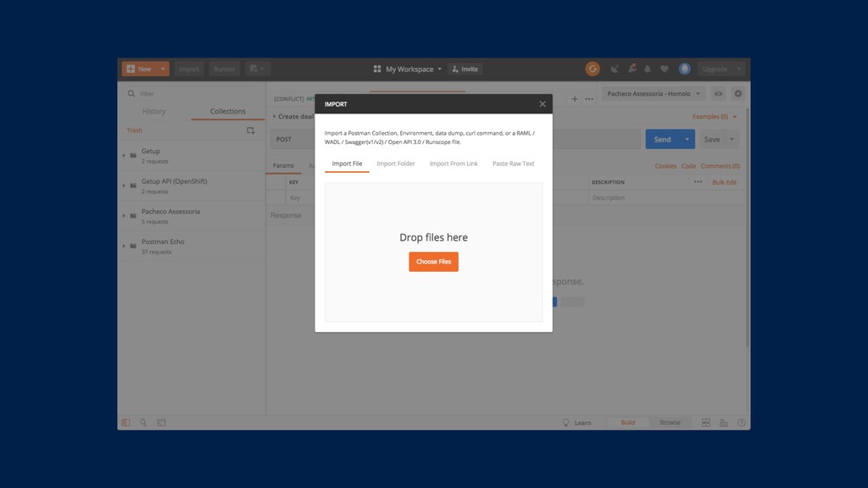Image resolution: width=868 pixels, height=488 pixels.
Task: Open the Learn bootcamp link
Action: [576, 423]
